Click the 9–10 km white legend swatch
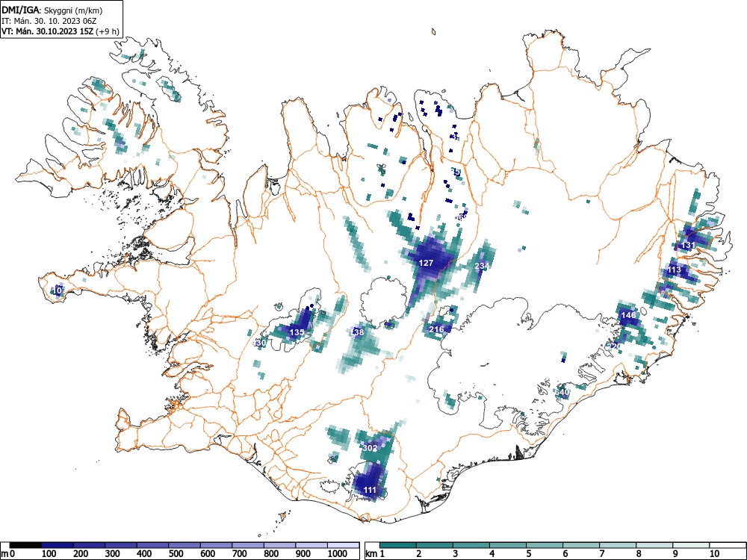This screenshot has height=560, width=747. tap(691, 545)
